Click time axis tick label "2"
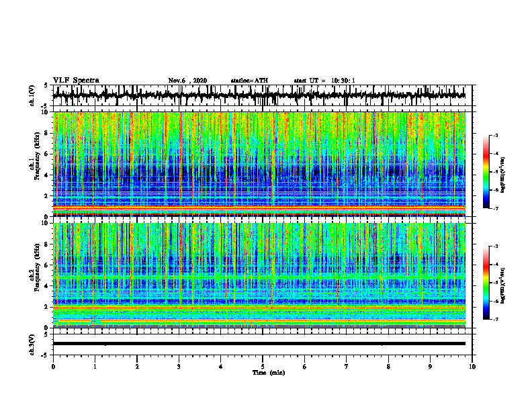The image size is (532, 411). tap(137, 367)
